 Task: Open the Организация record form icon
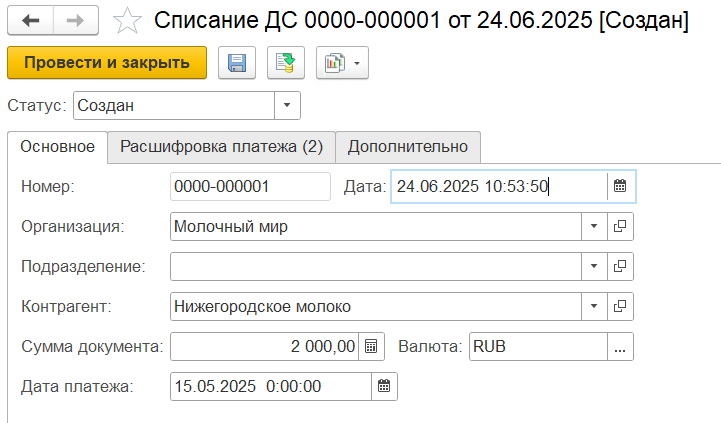(620, 227)
